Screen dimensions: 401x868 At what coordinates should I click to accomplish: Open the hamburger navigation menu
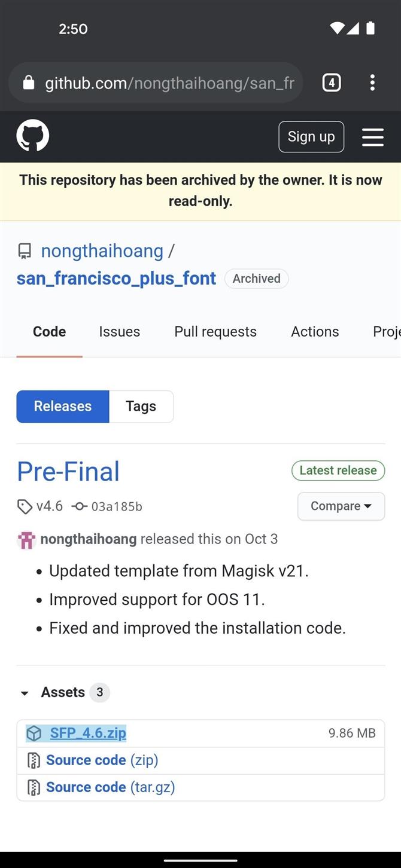pyautogui.click(x=372, y=137)
